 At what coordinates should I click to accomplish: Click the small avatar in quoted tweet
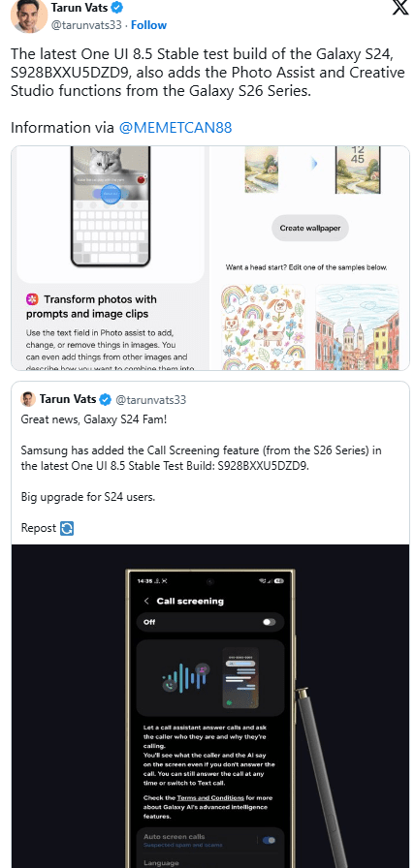click(28, 399)
